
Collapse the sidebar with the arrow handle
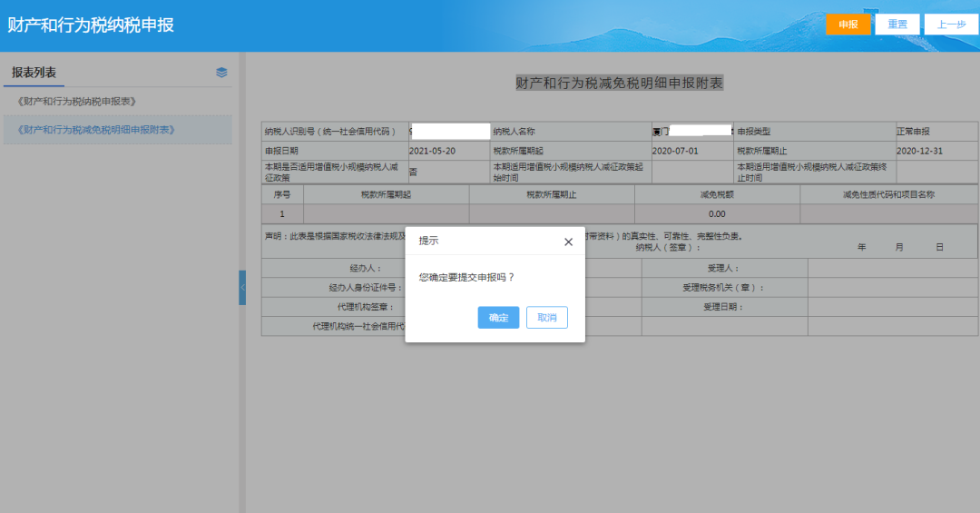click(242, 288)
